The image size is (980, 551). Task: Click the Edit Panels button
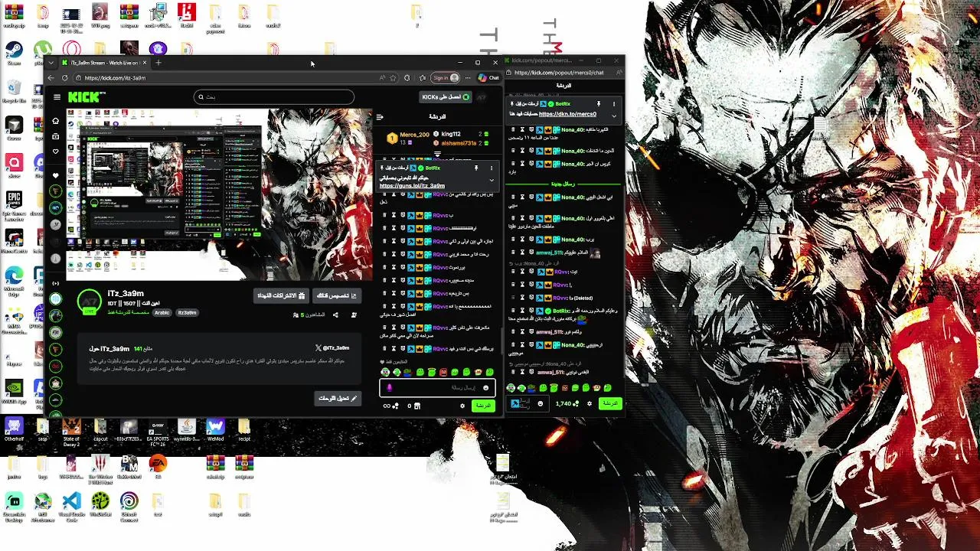(338, 398)
